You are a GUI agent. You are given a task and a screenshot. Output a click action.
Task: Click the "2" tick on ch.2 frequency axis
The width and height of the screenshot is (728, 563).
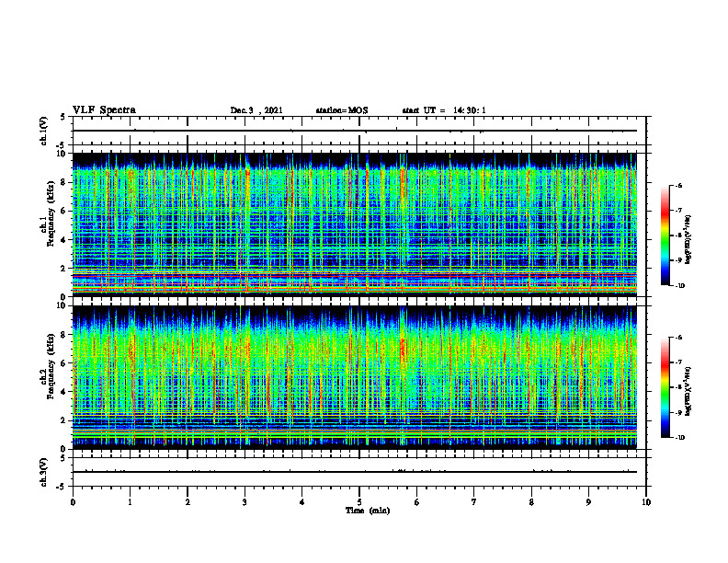pos(63,420)
